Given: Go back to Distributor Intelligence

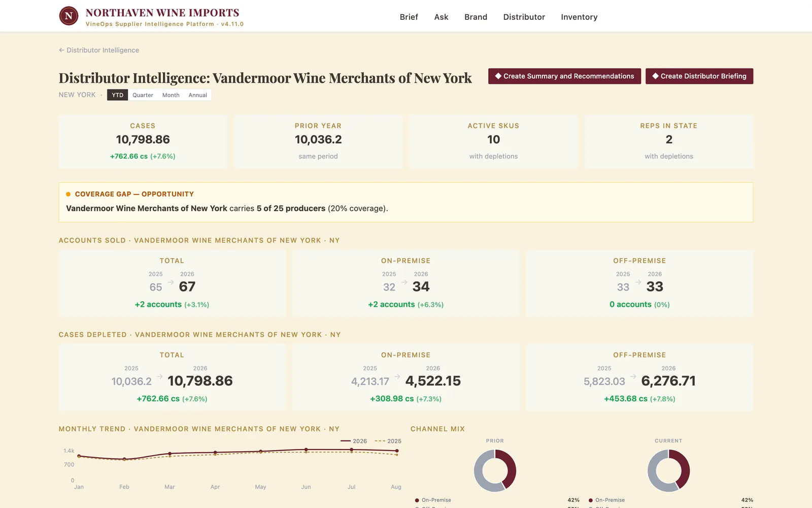Looking at the screenshot, I should 99,50.
